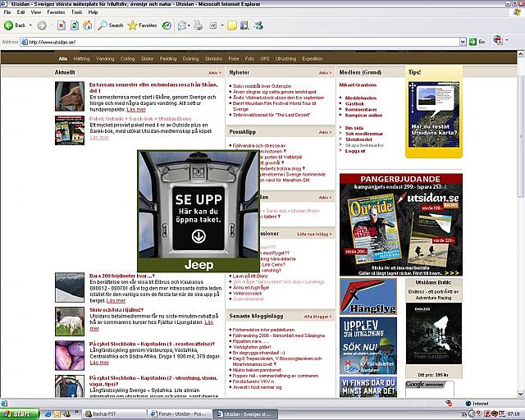This screenshot has width=525, height=420.
Task: Click the Hängflyg banner image
Action: (x=368, y=296)
